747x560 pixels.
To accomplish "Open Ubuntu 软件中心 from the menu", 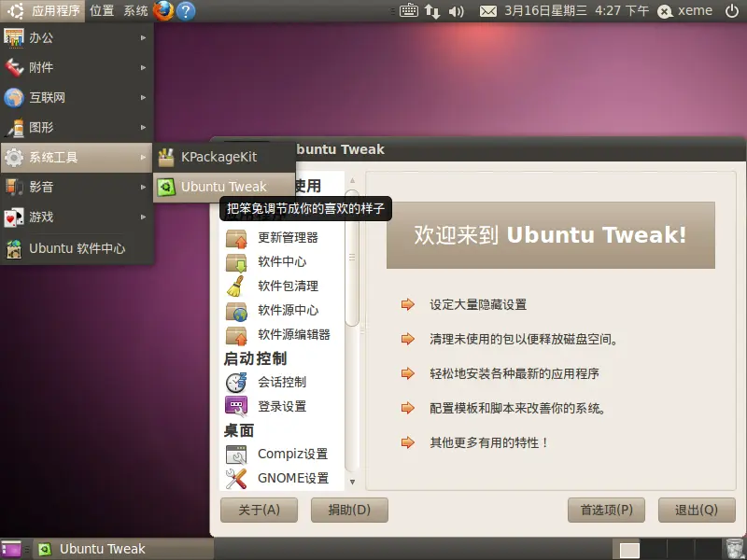I will pyautogui.click(x=77, y=248).
